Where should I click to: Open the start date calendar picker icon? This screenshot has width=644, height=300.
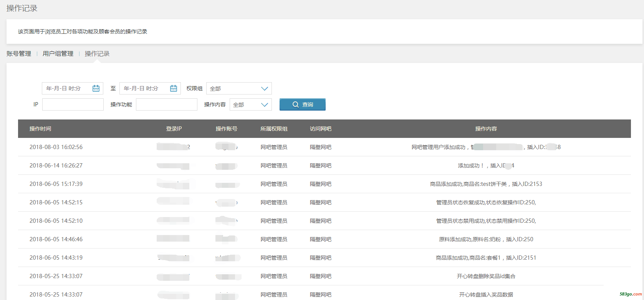[x=96, y=88]
